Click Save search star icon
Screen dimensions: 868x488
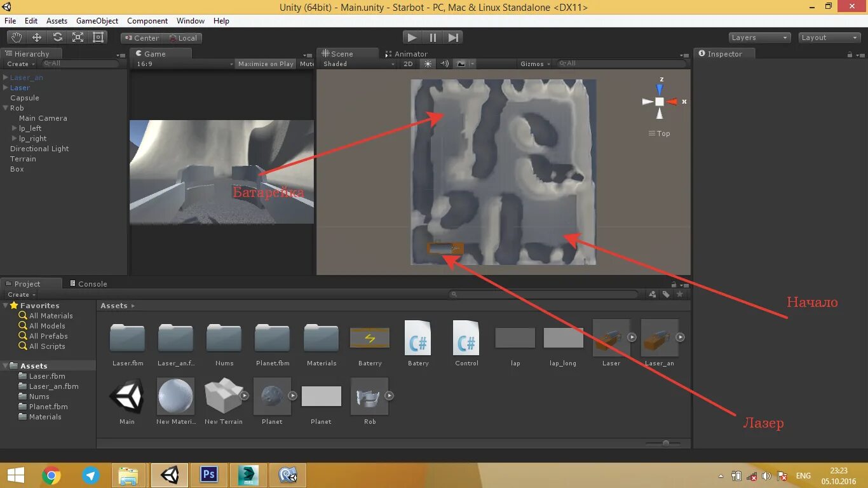coord(680,294)
